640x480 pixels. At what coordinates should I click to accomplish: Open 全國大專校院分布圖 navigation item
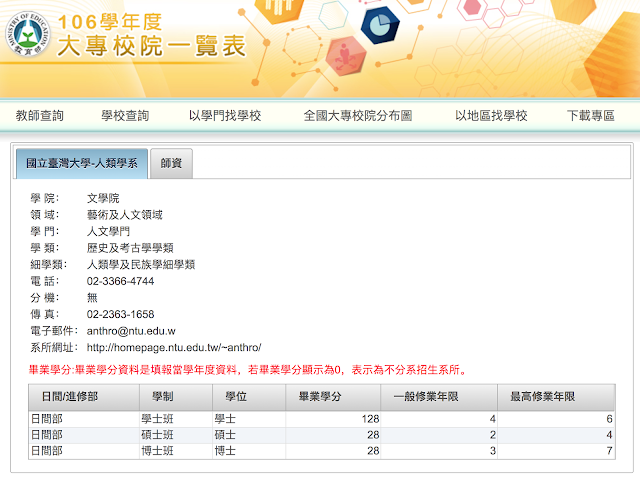pos(358,116)
